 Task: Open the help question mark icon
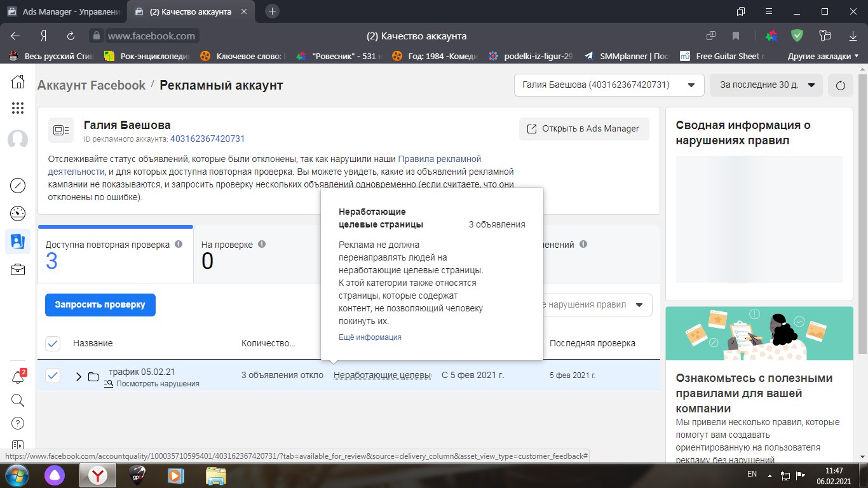[x=18, y=423]
